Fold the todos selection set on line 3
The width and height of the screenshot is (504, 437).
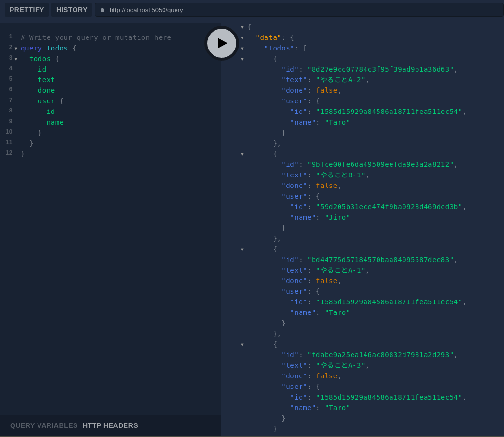coord(16,59)
